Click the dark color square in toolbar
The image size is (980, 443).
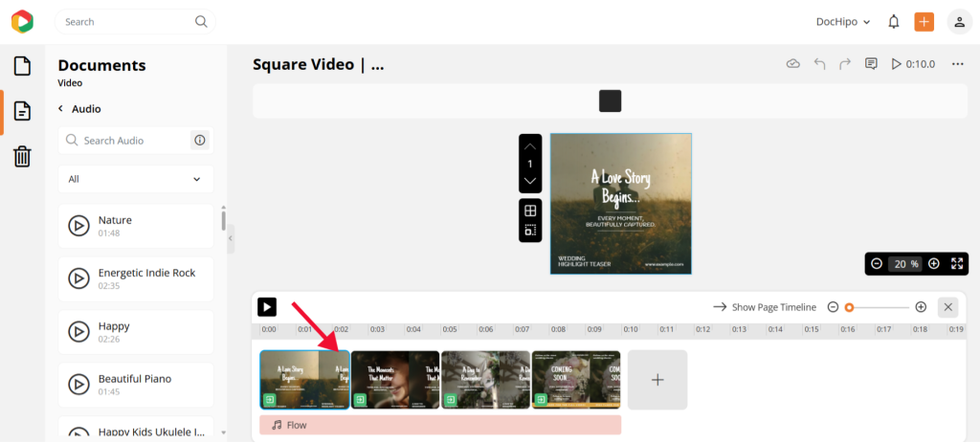click(610, 100)
